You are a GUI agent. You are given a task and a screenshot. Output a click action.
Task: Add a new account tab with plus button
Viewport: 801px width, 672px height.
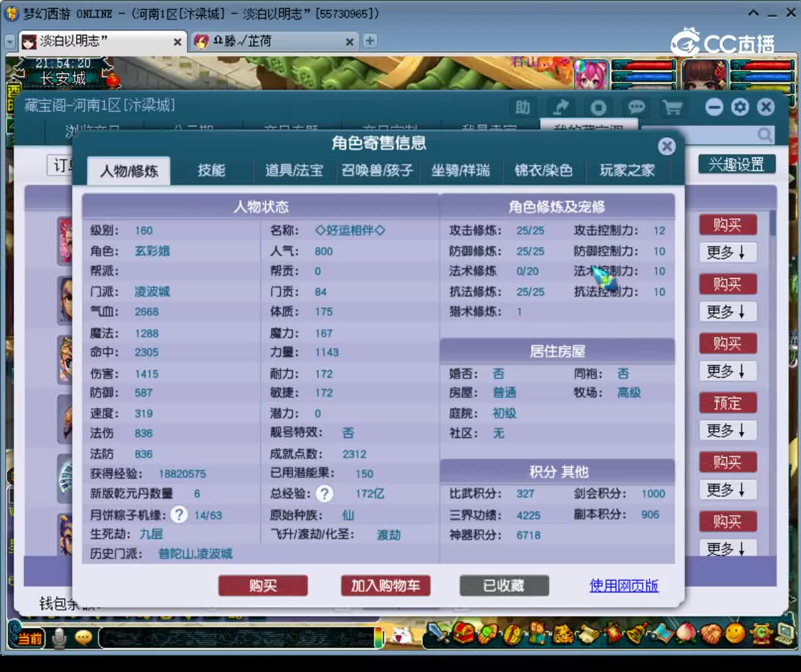pyautogui.click(x=370, y=41)
